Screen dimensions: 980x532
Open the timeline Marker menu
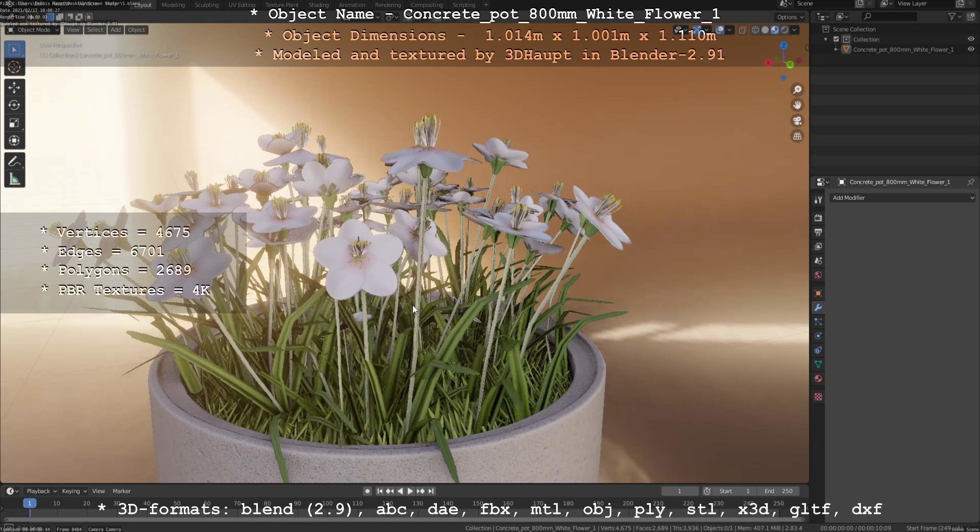[122, 491]
